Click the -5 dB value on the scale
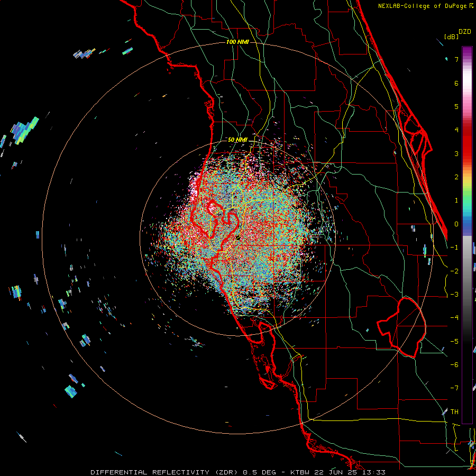 454,341
